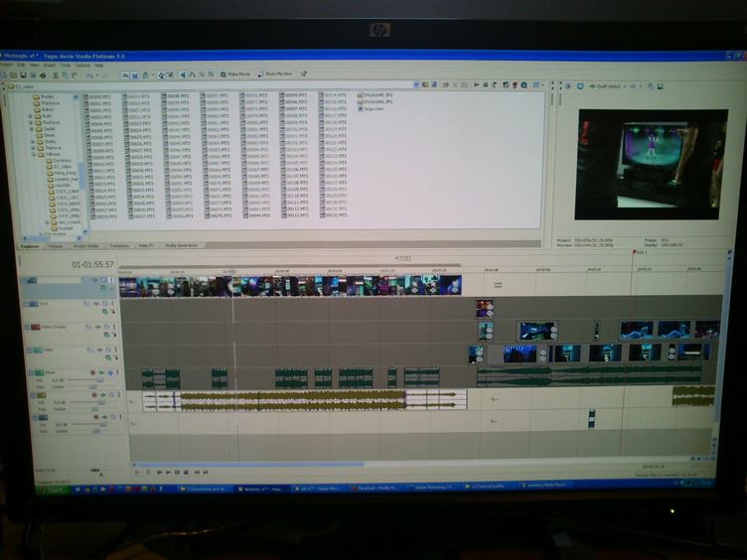Select the Normal Edit tool
747x560 pixels.
pos(183,74)
